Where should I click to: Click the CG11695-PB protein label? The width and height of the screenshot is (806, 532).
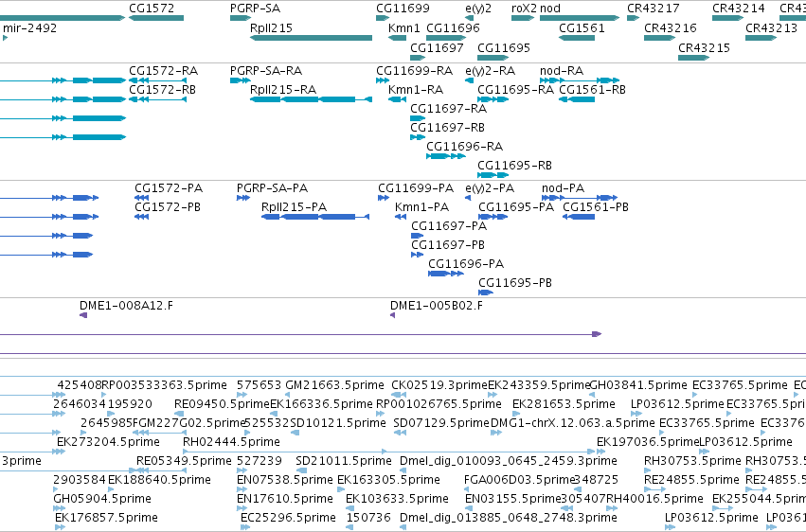pyautogui.click(x=515, y=282)
